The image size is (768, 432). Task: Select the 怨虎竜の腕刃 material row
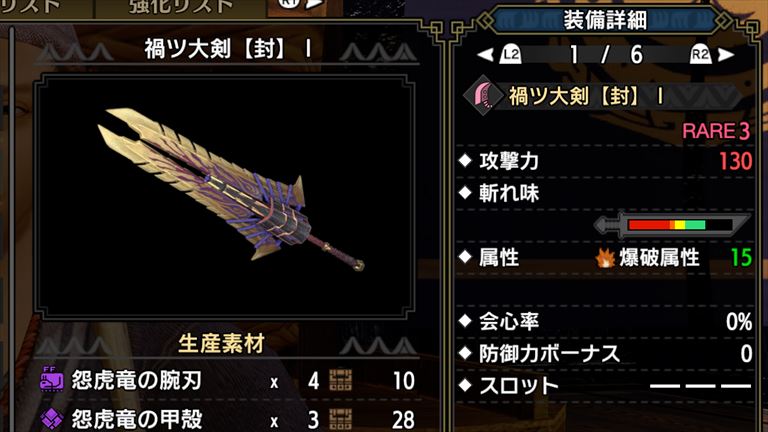click(228, 380)
